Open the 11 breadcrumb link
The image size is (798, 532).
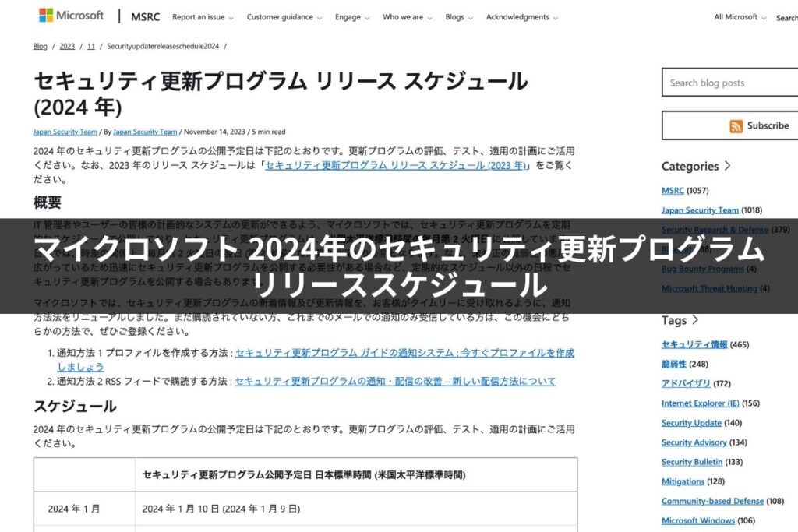point(91,46)
